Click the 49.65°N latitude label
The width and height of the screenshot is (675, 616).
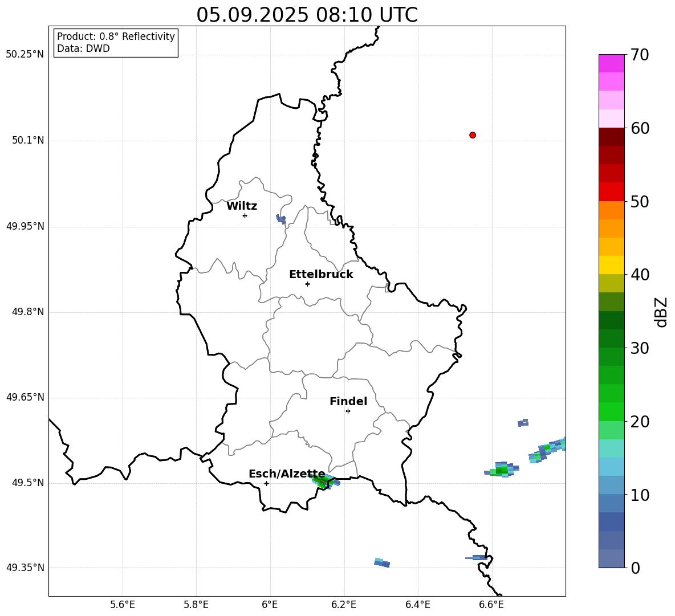point(25,397)
